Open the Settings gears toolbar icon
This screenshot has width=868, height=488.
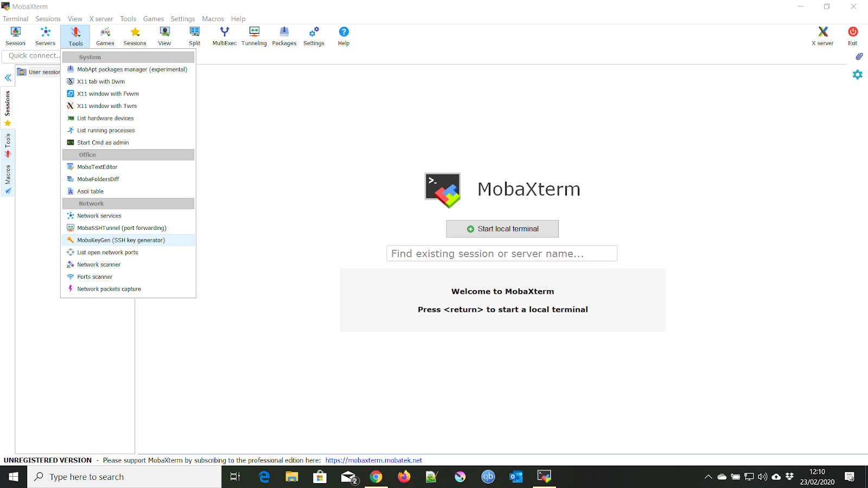click(x=314, y=36)
